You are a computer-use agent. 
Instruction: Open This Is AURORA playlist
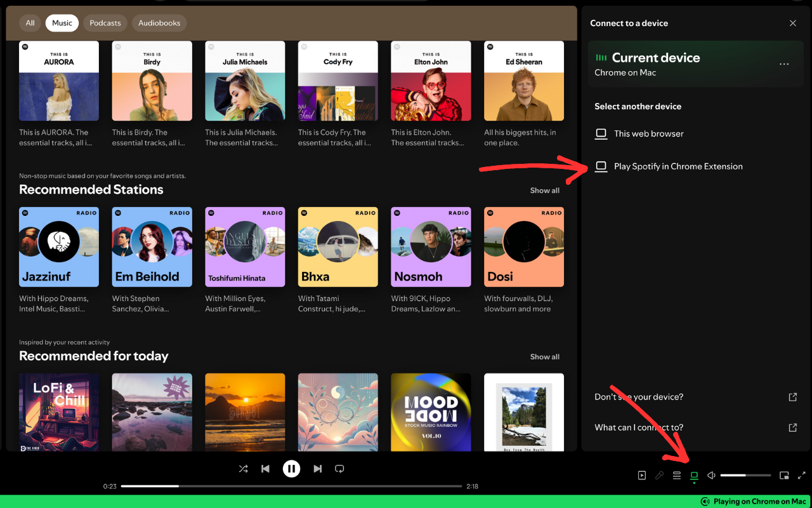point(59,81)
